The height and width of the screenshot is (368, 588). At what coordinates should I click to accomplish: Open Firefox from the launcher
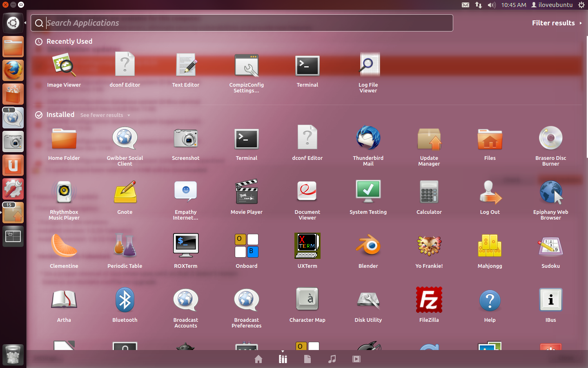[13, 70]
